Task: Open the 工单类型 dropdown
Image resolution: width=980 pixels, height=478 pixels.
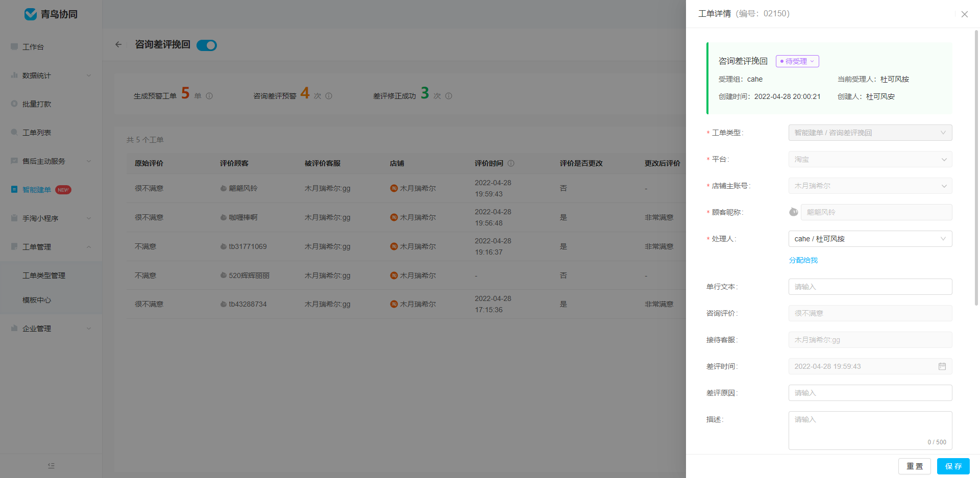Action: click(x=870, y=133)
